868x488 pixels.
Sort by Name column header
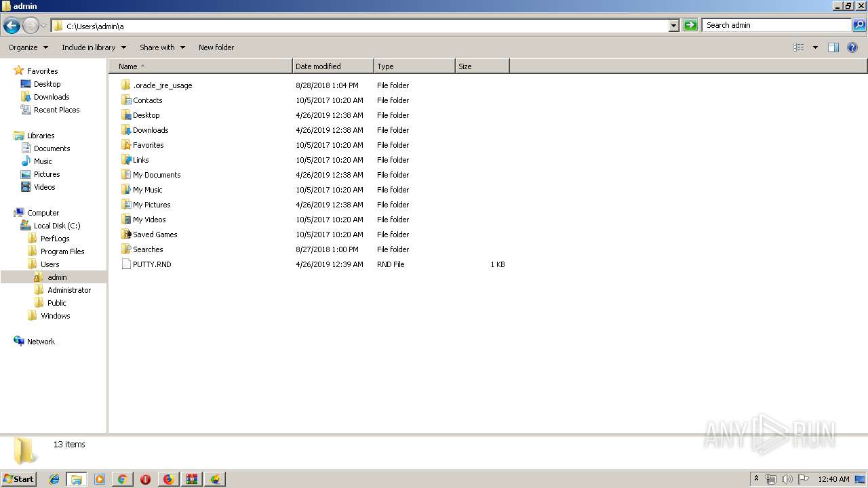pyautogui.click(x=201, y=66)
